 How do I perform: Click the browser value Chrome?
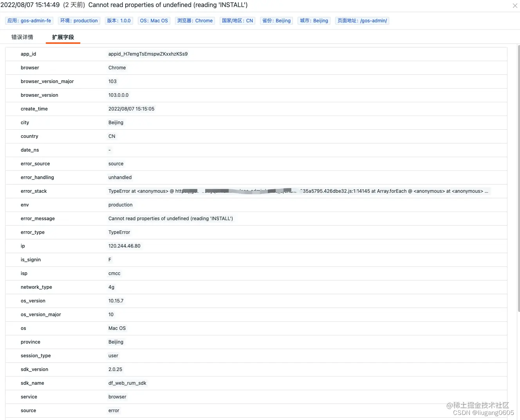(x=117, y=68)
